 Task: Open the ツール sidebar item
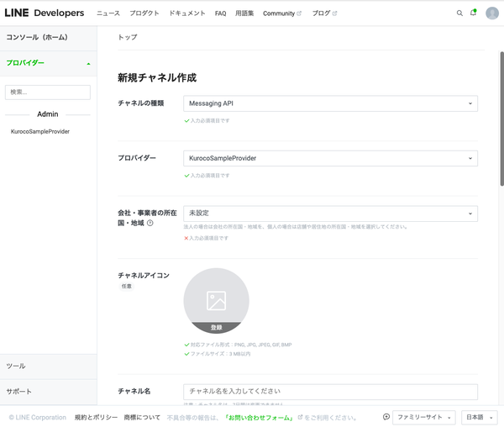point(48,366)
